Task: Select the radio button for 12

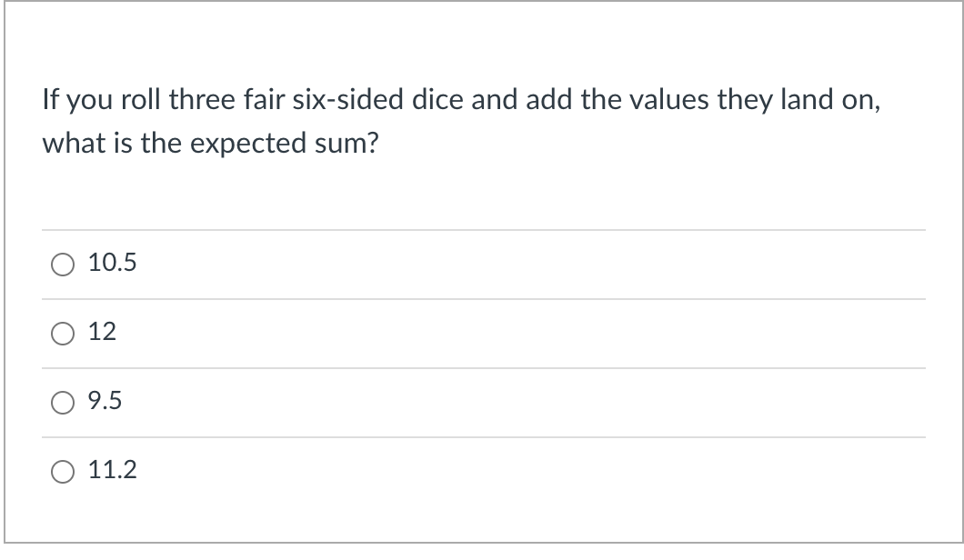Action: (62, 334)
